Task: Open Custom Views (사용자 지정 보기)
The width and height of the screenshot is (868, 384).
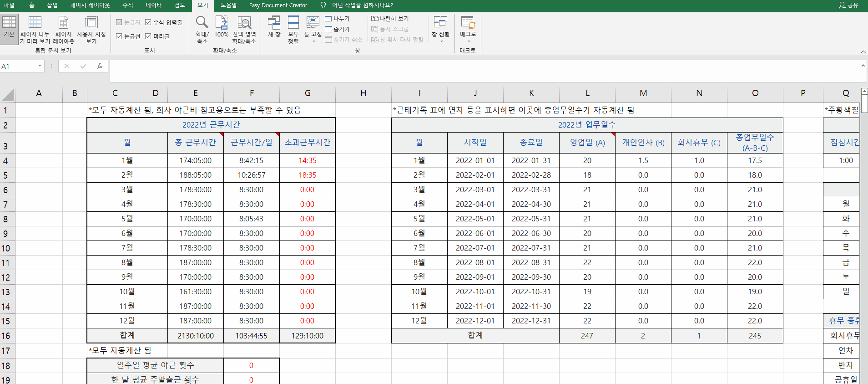Action: point(91,30)
